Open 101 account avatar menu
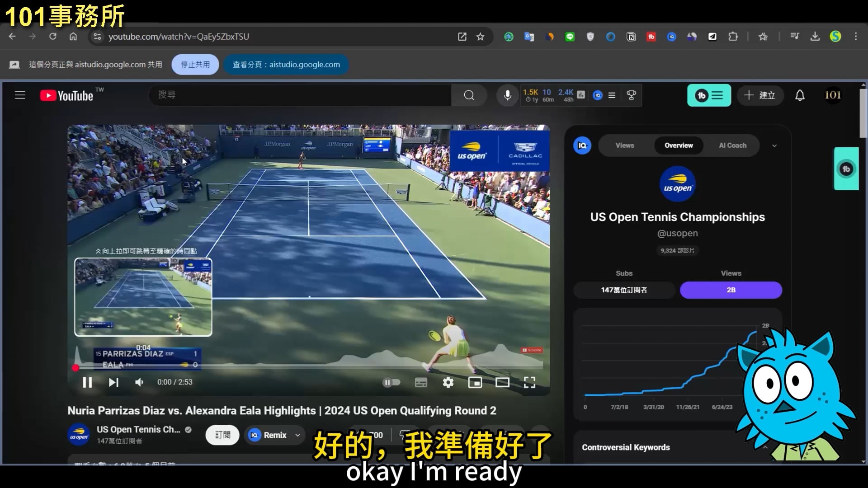This screenshot has height=488, width=868. point(833,95)
